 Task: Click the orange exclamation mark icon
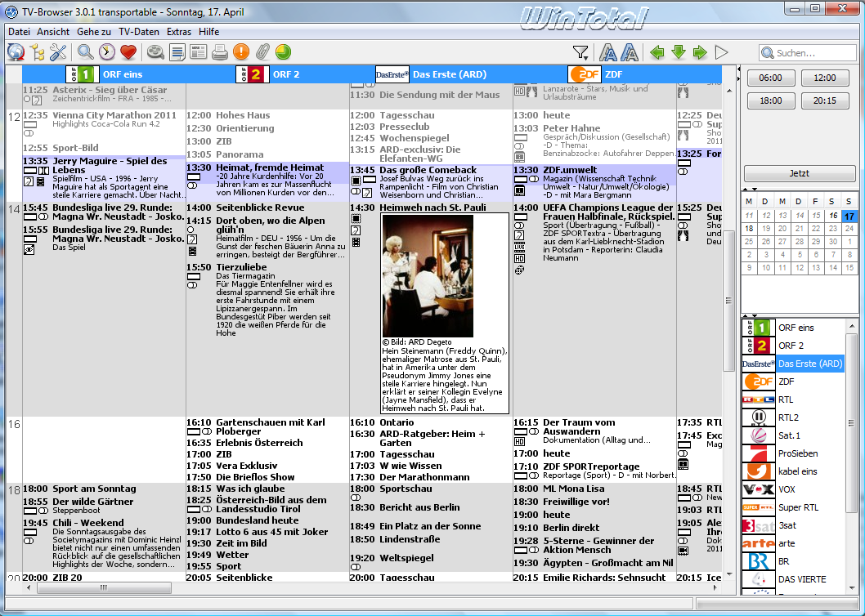(241, 52)
